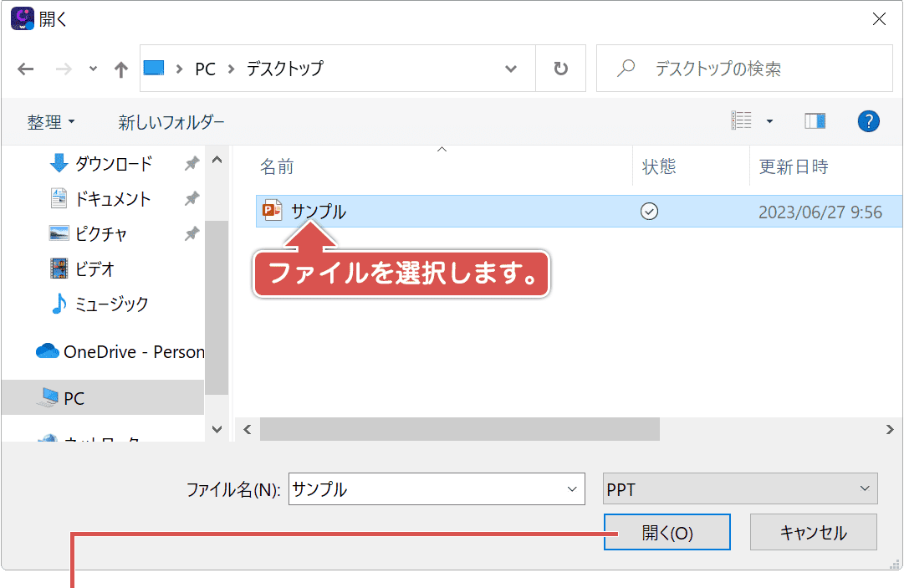Click the Help question mark icon

pyautogui.click(x=868, y=120)
